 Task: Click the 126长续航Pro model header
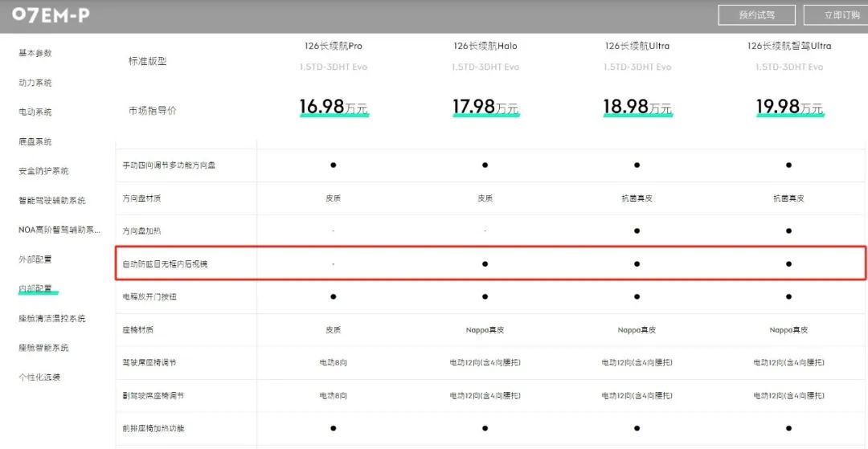pos(333,46)
